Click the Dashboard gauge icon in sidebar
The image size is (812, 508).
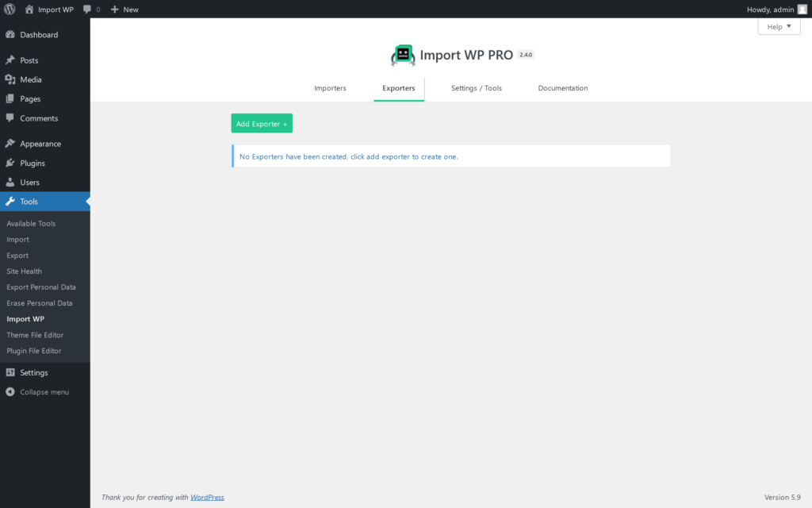10,35
